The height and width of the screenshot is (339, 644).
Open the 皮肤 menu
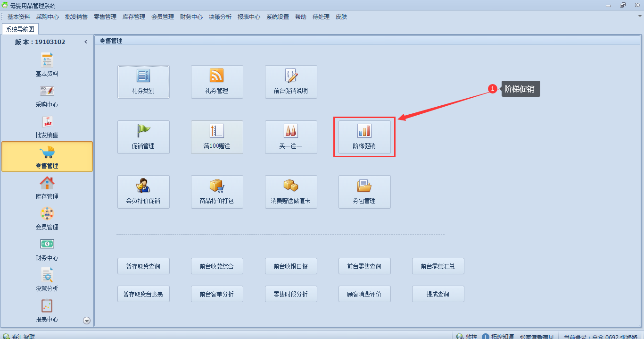click(341, 17)
